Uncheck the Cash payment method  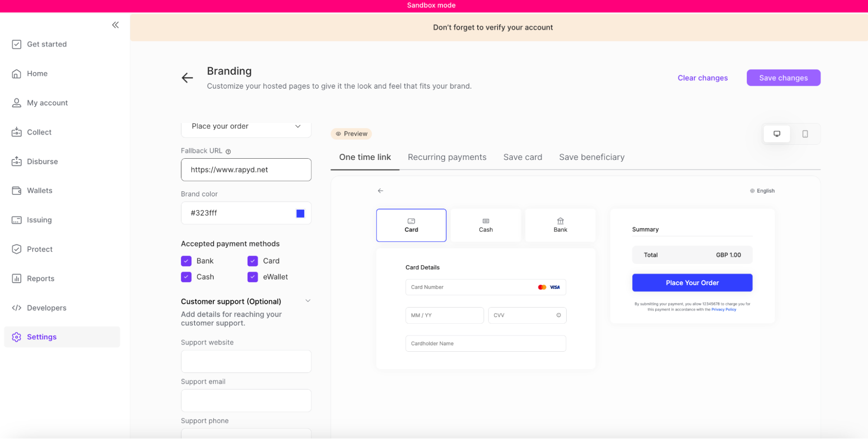click(x=186, y=277)
